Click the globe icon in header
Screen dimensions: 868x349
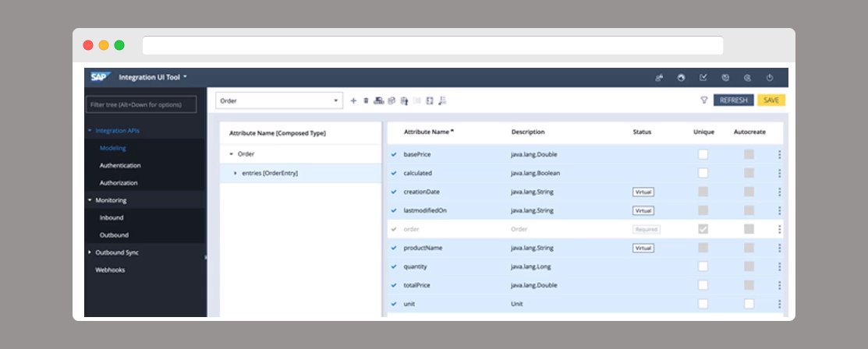[682, 78]
